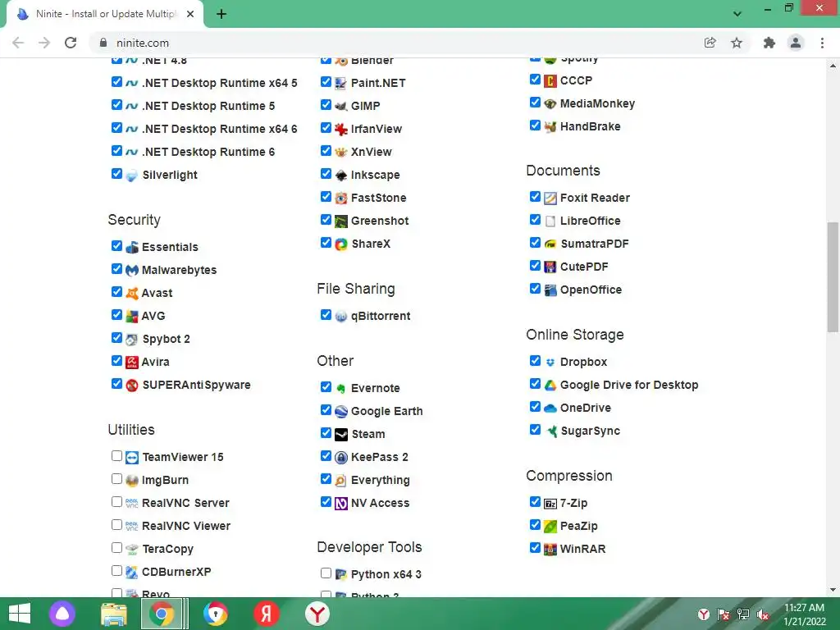This screenshot has width=840, height=630.
Task: Click the Google Earth icon
Action: 341,412
